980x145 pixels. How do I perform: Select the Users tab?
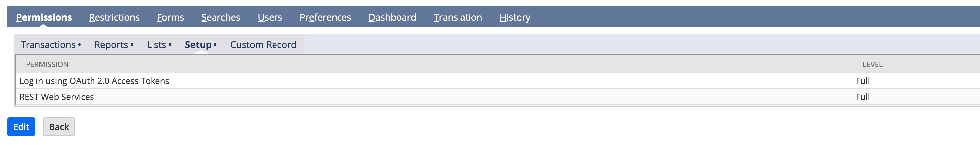pyautogui.click(x=270, y=17)
